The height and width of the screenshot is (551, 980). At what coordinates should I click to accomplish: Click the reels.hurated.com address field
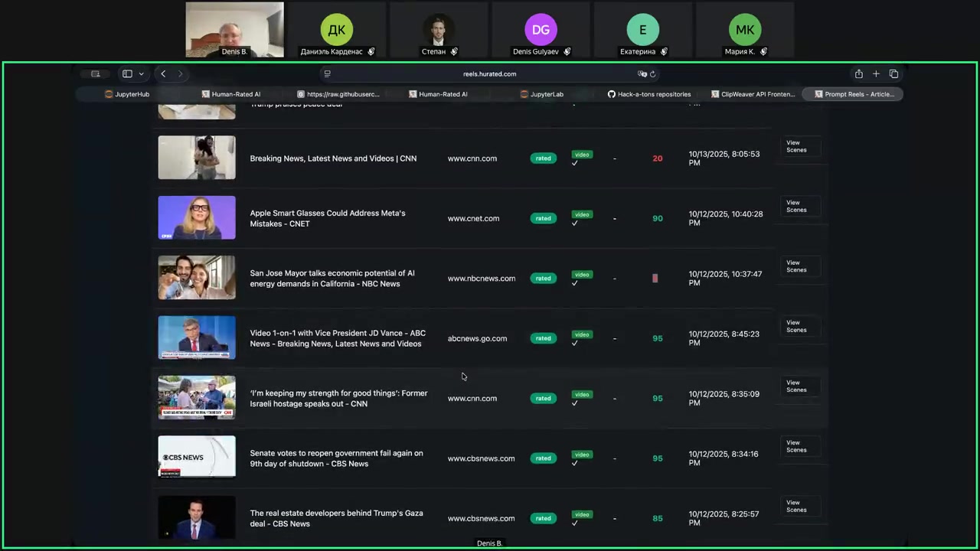[x=489, y=74]
